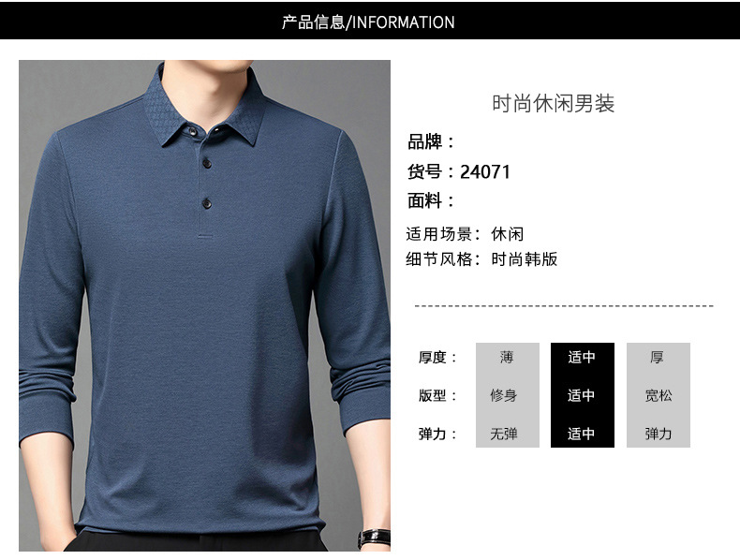Click the wristwatch in the photo

pyautogui.click(x=374, y=538)
